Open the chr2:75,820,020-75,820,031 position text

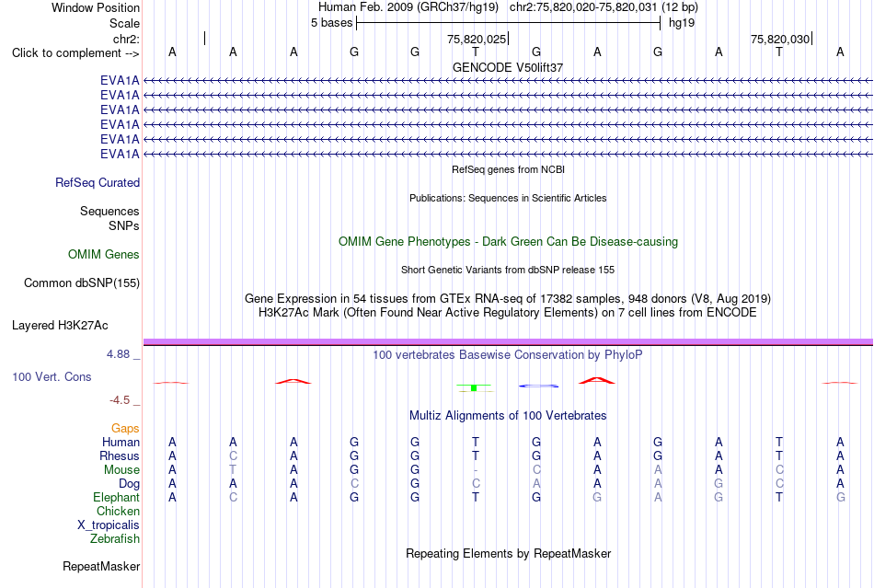(604, 7)
